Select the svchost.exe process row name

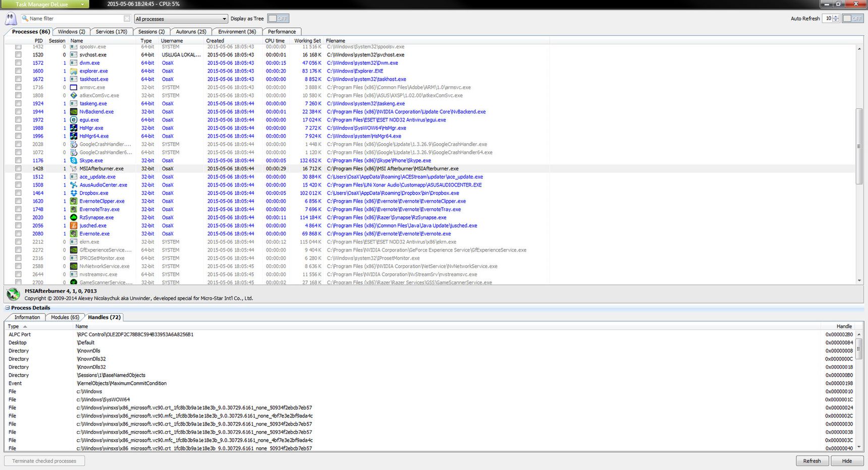point(93,55)
